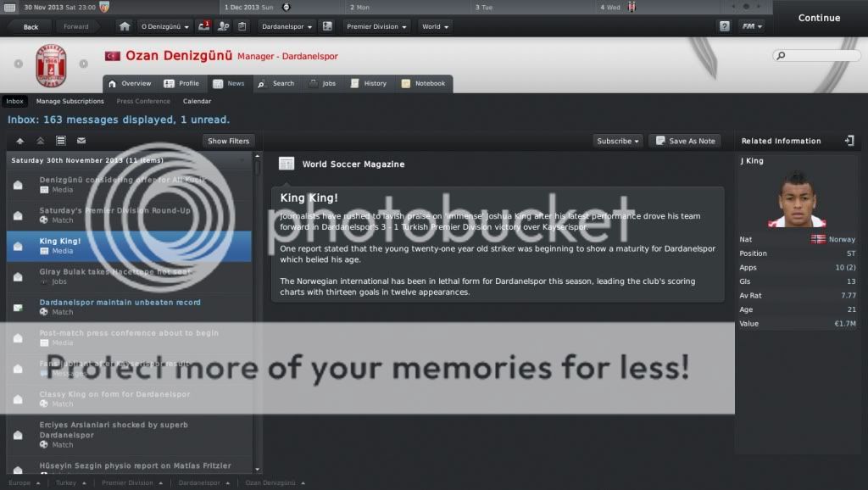Click the double up arrow inbox toolbar icon

41,142
